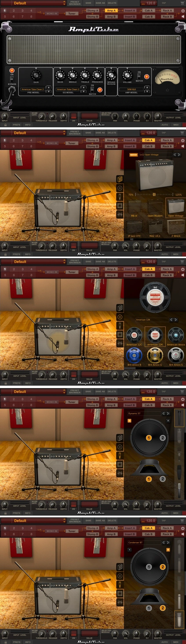Select Insert B tab on the Dynamic 57 screen
186x644 pixels.
tap(130, 405)
